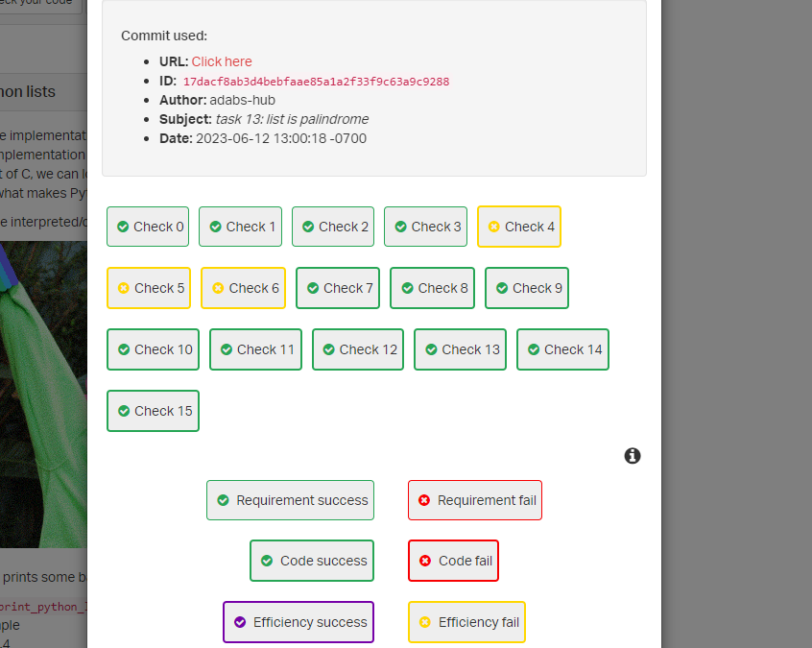Click the Code fail legend badge
Screen dimensions: 812x648
pos(453,561)
